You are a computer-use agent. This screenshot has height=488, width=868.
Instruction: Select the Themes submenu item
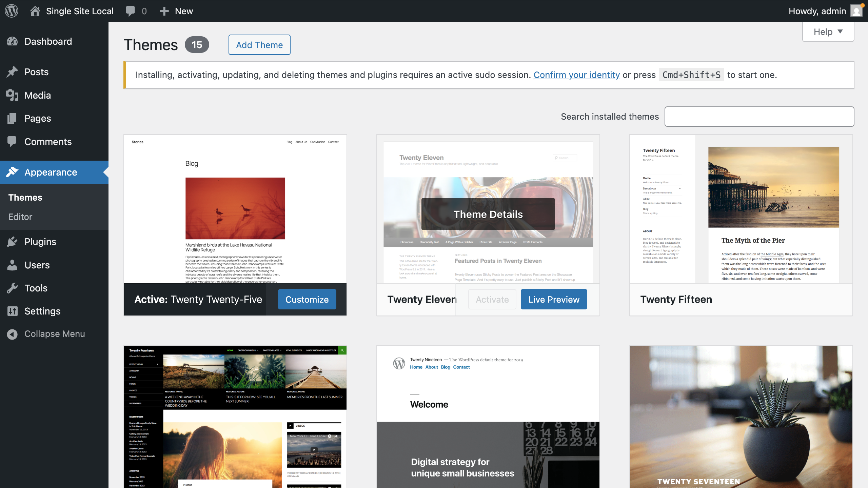[x=25, y=198]
